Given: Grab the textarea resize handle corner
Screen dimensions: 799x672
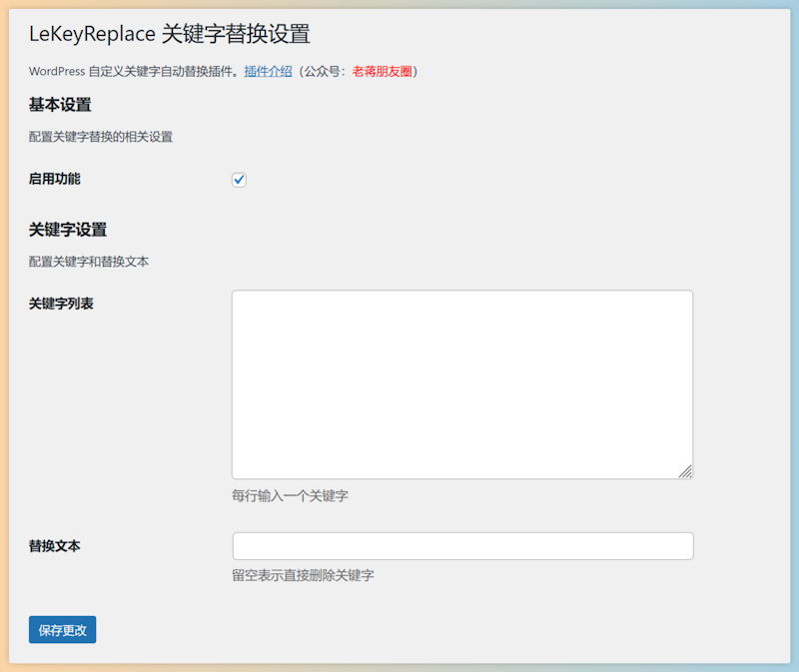Looking at the screenshot, I should tap(686, 472).
